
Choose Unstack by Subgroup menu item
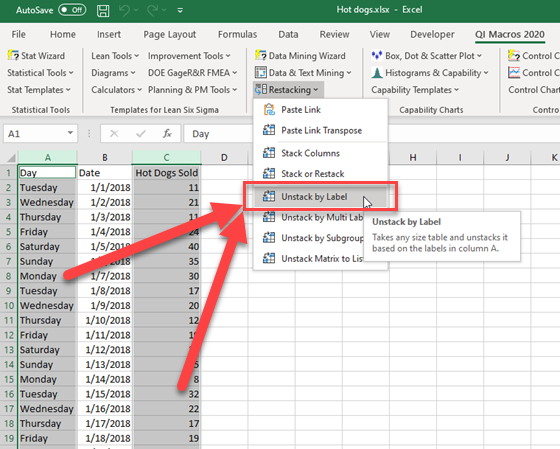coord(309,238)
